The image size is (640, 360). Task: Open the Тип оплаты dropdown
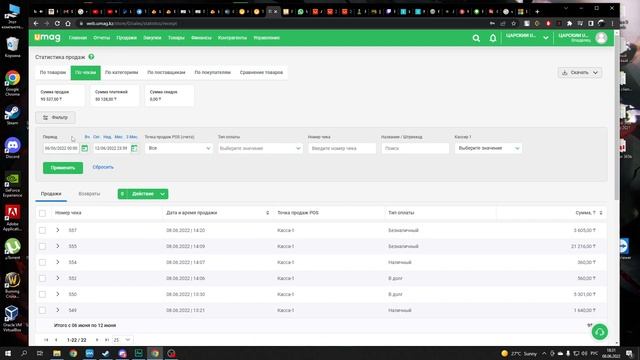[x=260, y=148]
